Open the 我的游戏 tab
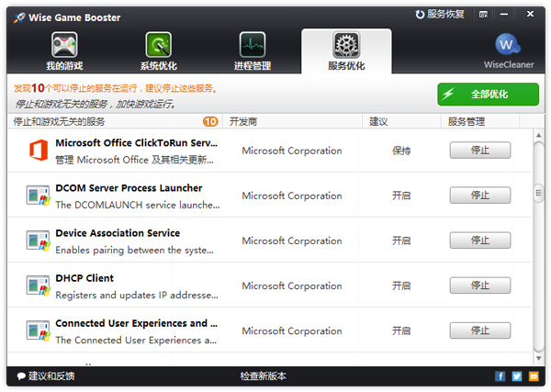 coord(63,51)
